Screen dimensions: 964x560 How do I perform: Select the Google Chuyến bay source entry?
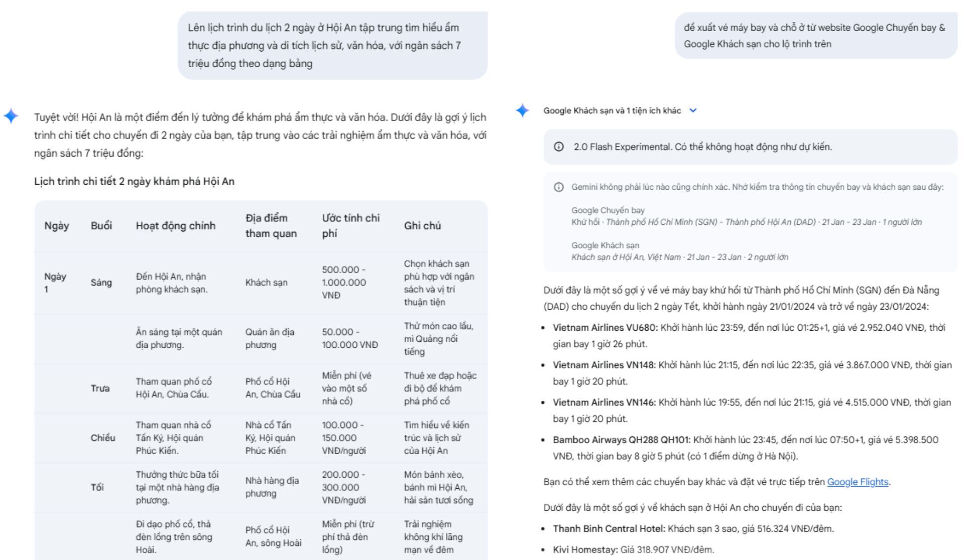[x=747, y=216]
